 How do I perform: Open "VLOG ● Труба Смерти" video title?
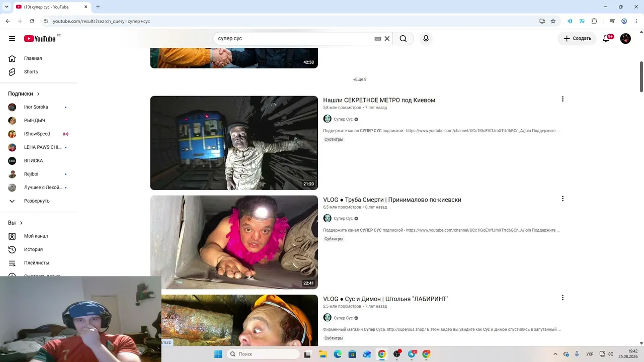392,200
